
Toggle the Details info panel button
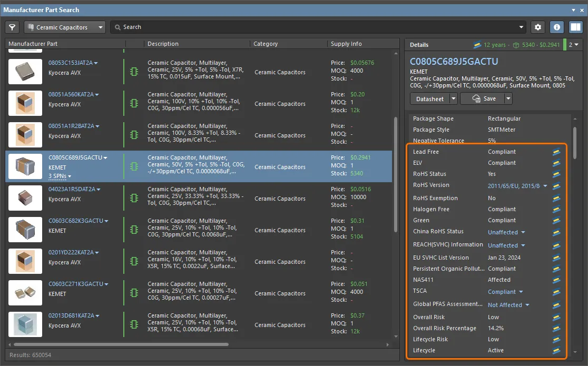557,27
